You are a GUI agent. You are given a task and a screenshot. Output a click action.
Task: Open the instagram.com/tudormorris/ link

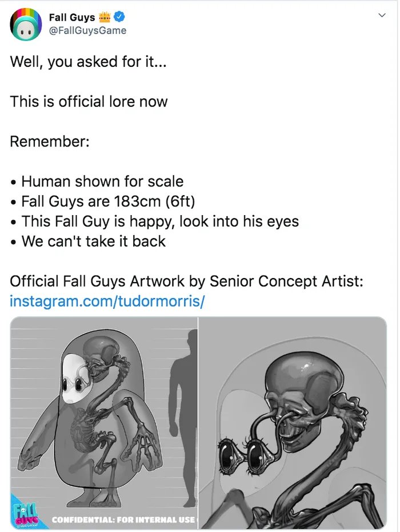[x=107, y=301]
